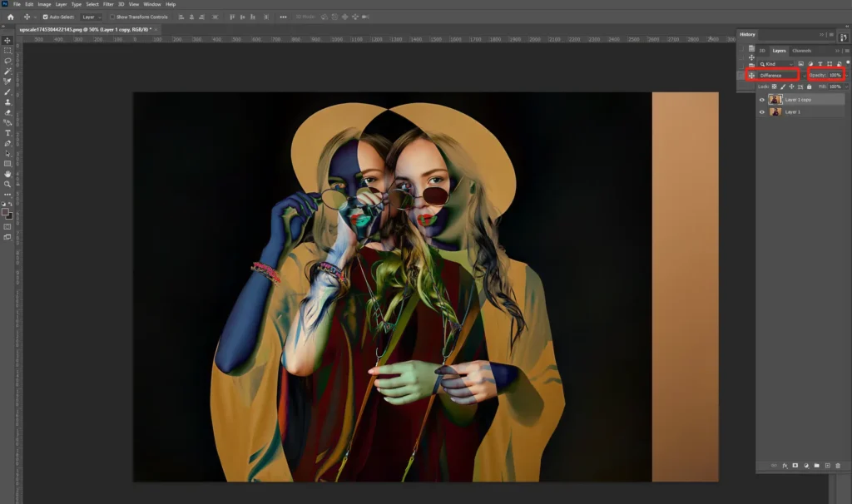Switch to the 3D panel tab
Viewport: 852px width, 504px height.
pos(762,51)
